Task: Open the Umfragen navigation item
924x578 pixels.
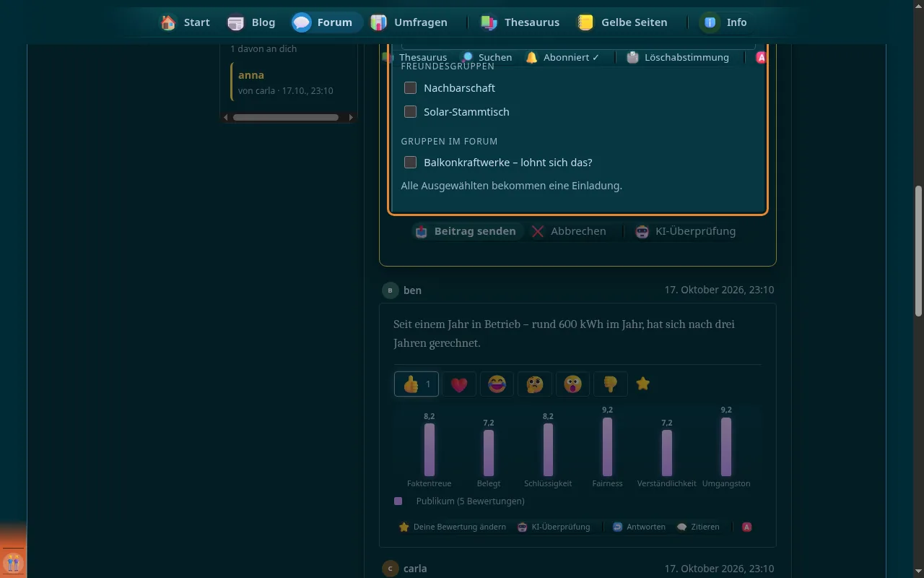Action: point(409,22)
